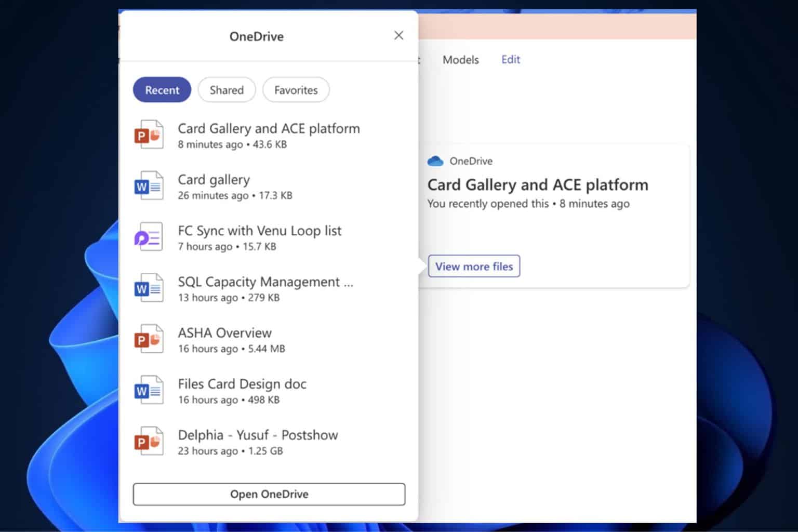Open 'Files Card Design doc'

click(242, 384)
